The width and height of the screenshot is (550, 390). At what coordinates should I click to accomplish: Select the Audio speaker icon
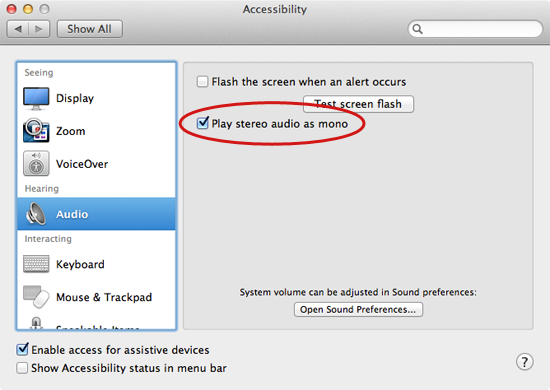click(36, 214)
